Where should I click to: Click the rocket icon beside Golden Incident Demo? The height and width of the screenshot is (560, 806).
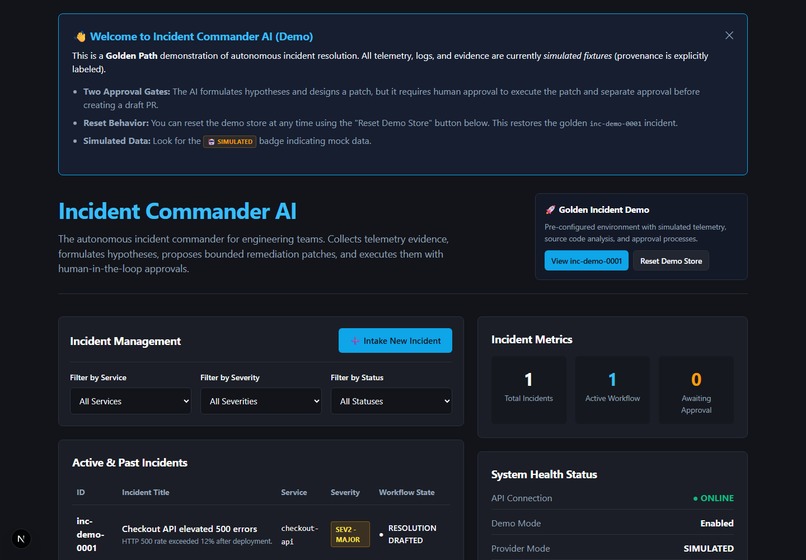(x=550, y=210)
